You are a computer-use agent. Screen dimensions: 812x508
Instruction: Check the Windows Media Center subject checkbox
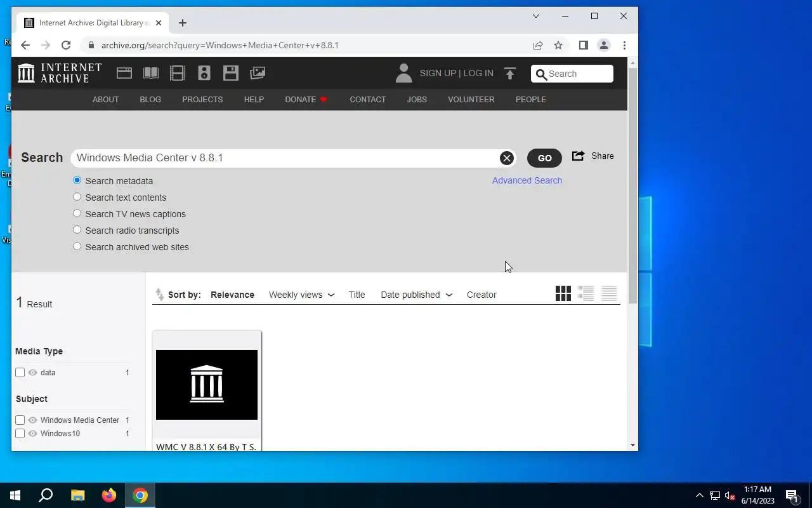(x=20, y=420)
